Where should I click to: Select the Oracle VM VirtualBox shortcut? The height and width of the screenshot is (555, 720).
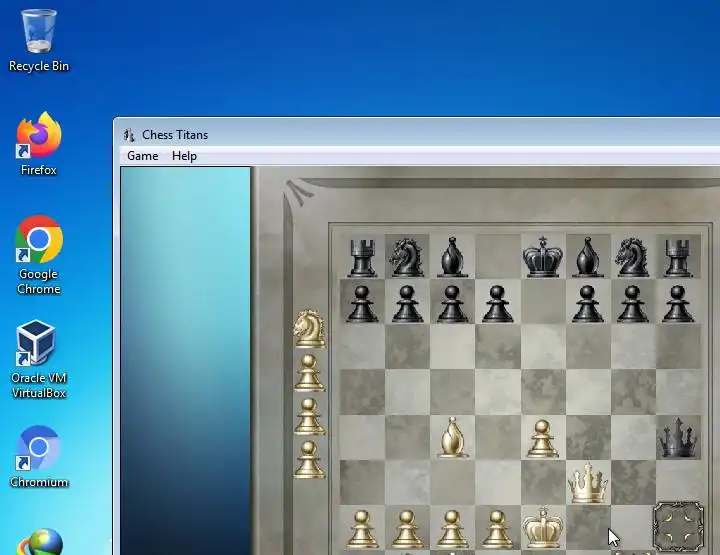click(39, 359)
